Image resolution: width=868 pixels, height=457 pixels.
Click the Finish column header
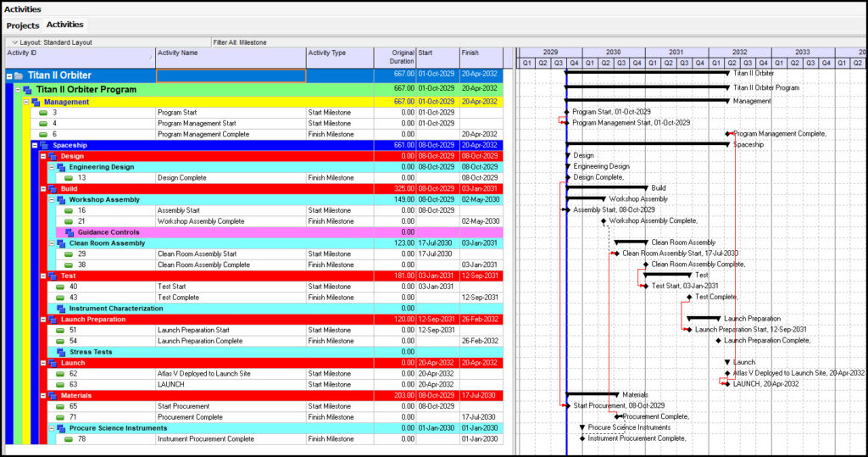(481, 58)
